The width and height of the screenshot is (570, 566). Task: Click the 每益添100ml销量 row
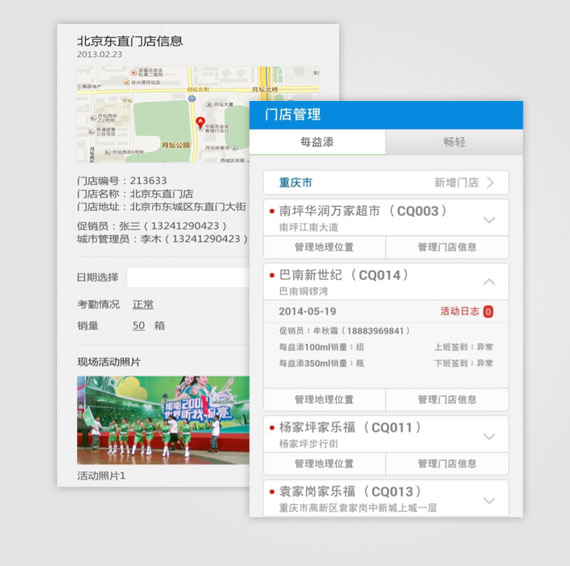point(321,347)
